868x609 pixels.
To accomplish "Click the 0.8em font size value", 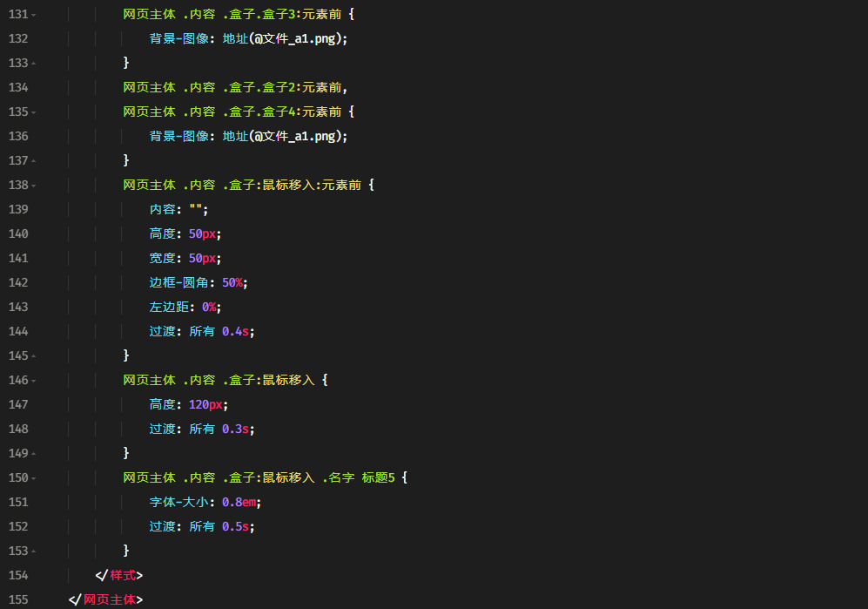I will (239, 502).
